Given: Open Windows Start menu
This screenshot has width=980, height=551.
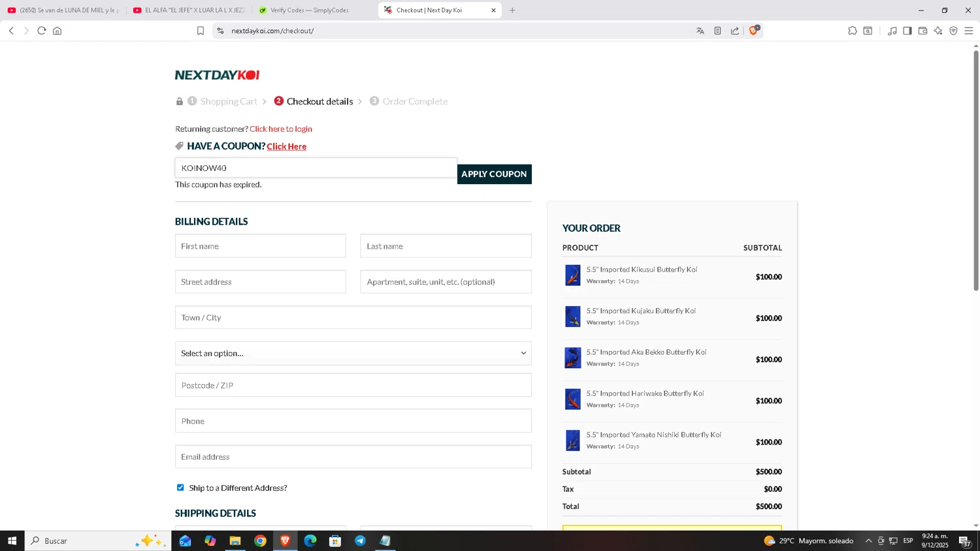Looking at the screenshot, I should tap(12, 541).
